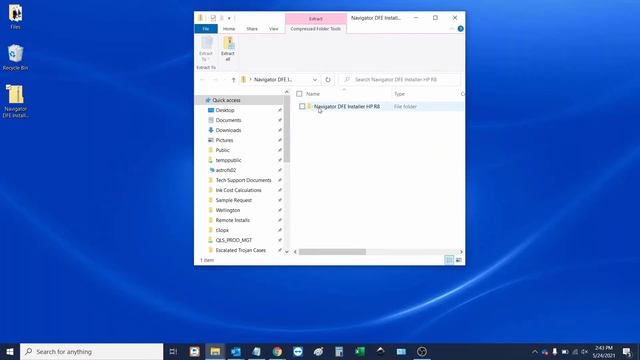Open OBS Studio from the taskbar
Screen dimensions: 640x360
(422, 351)
